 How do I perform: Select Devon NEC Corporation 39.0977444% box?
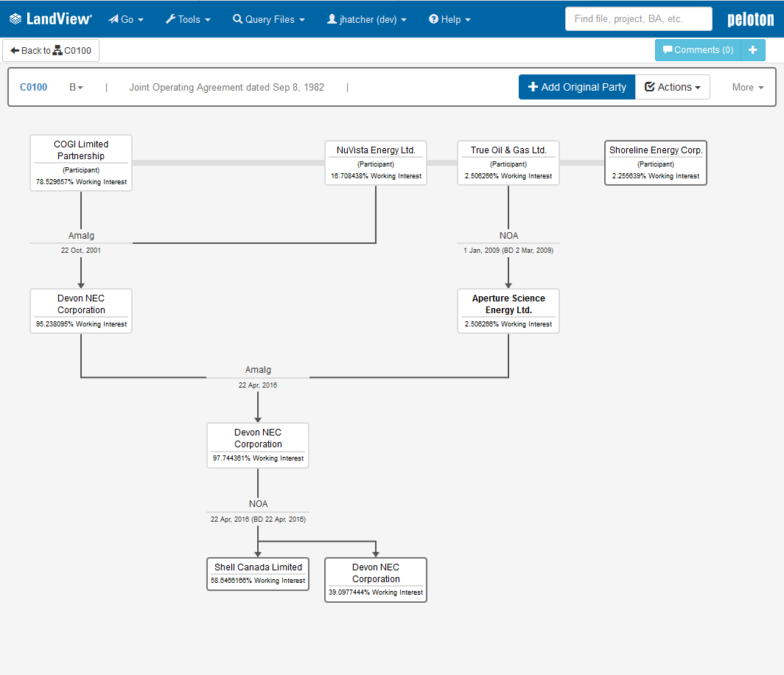pyautogui.click(x=376, y=579)
